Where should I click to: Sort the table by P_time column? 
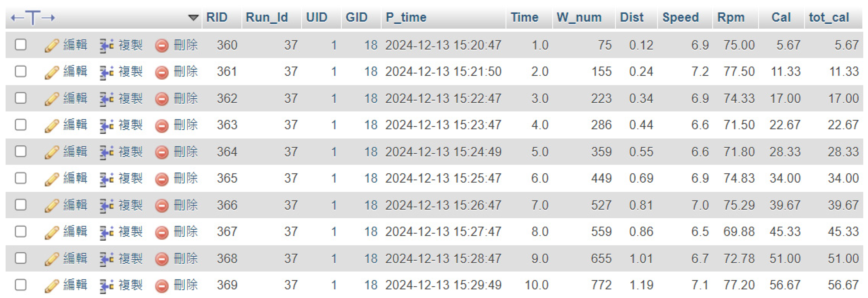[x=406, y=17]
